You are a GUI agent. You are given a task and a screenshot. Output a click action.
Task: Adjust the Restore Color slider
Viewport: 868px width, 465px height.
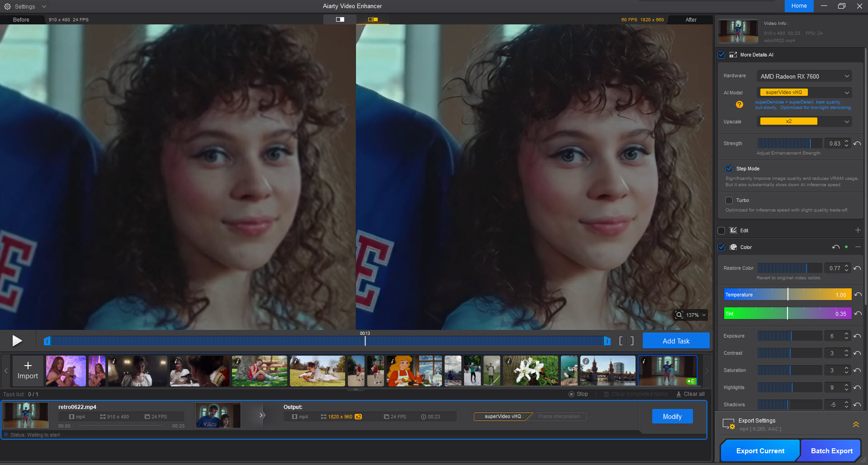point(790,268)
